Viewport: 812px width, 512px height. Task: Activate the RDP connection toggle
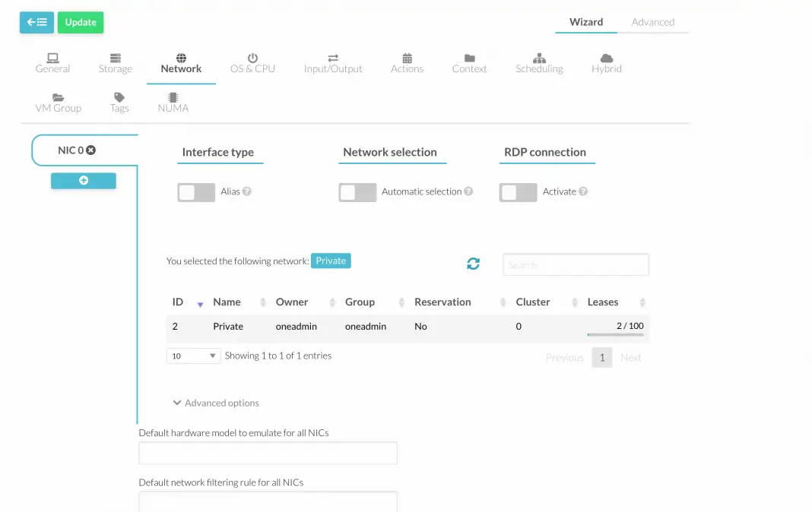[518, 192]
